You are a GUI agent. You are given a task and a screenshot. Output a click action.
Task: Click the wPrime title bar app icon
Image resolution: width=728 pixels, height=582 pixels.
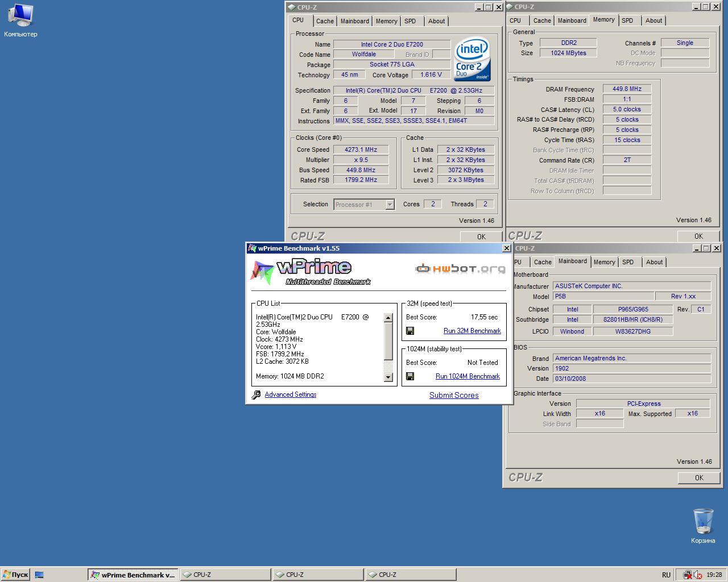pyautogui.click(x=252, y=248)
